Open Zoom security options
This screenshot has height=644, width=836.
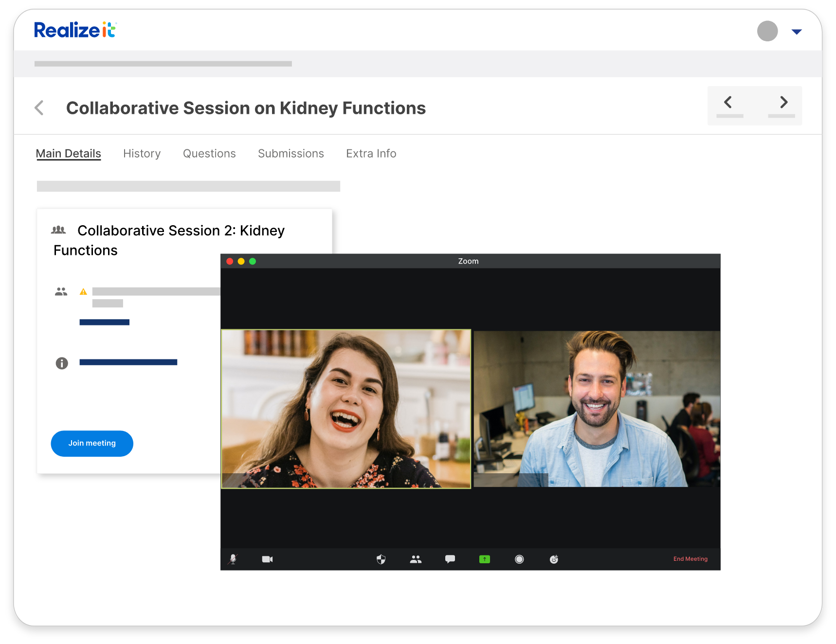tap(381, 559)
